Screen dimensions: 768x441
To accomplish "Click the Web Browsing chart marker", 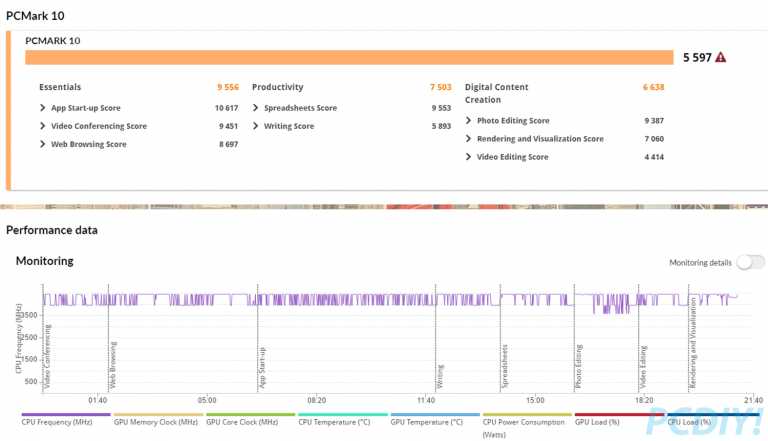I will pyautogui.click(x=113, y=365).
